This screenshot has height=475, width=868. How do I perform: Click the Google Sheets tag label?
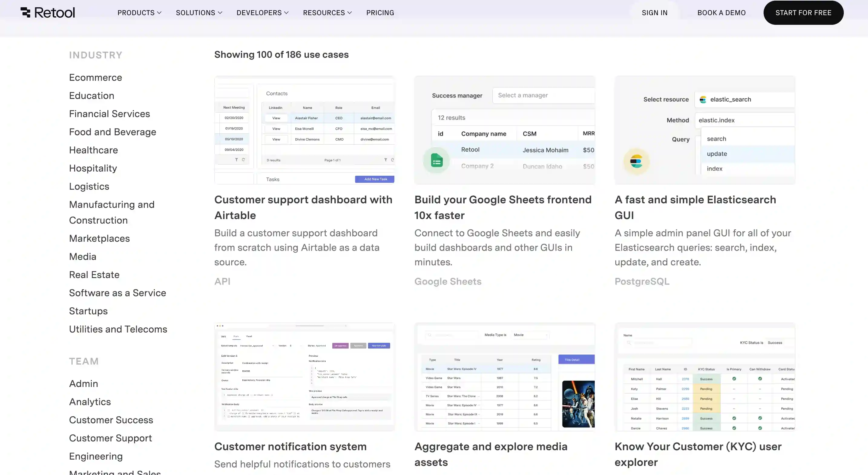pyautogui.click(x=448, y=281)
